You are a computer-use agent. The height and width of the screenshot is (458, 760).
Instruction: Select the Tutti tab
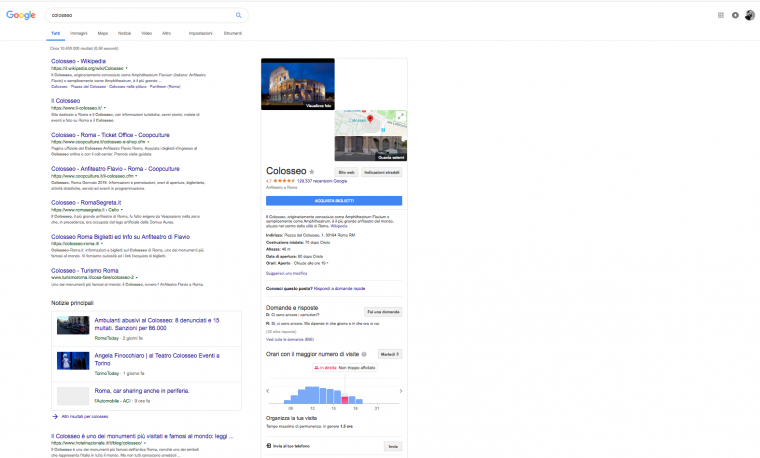(x=56, y=33)
